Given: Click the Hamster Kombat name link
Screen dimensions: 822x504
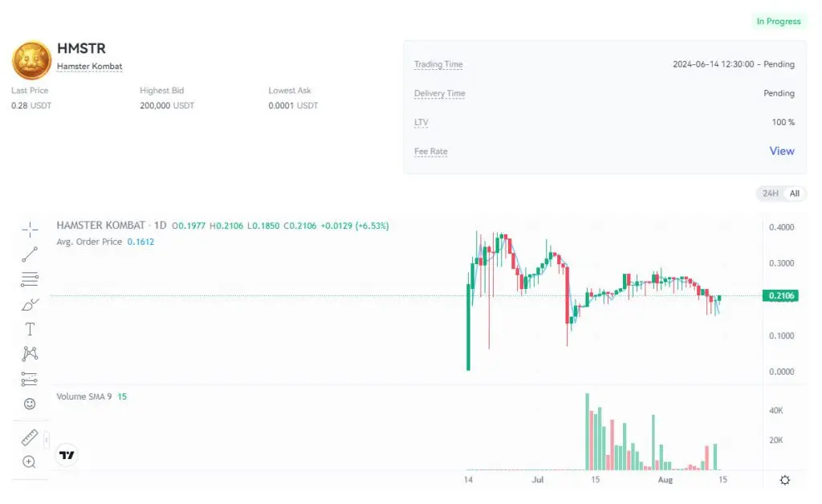Looking at the screenshot, I should pos(90,66).
